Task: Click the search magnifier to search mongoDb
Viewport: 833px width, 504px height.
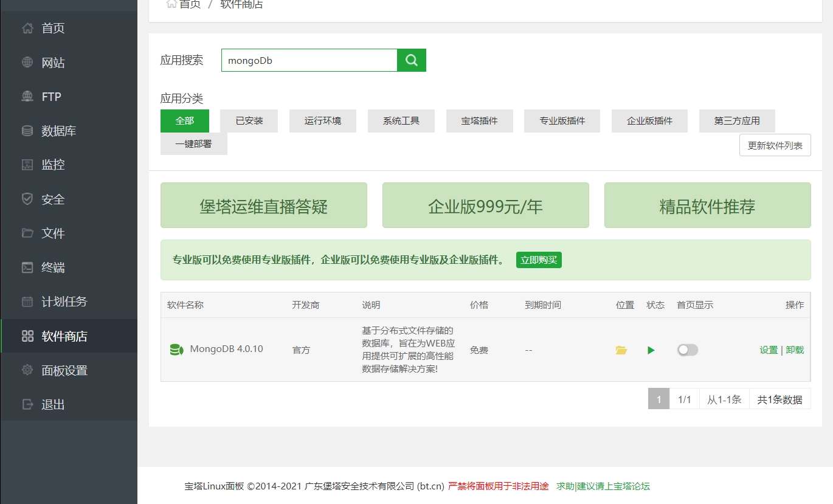Action: pos(411,60)
